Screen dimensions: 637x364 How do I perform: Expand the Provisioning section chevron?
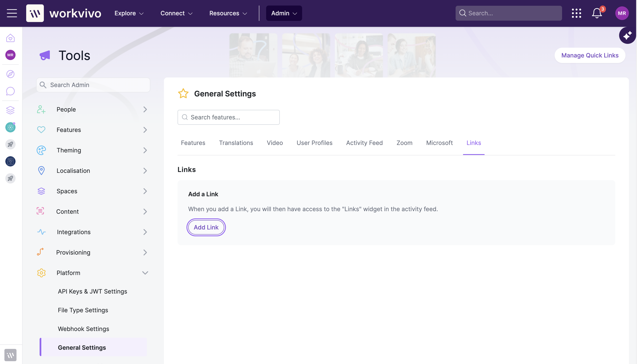tap(145, 252)
